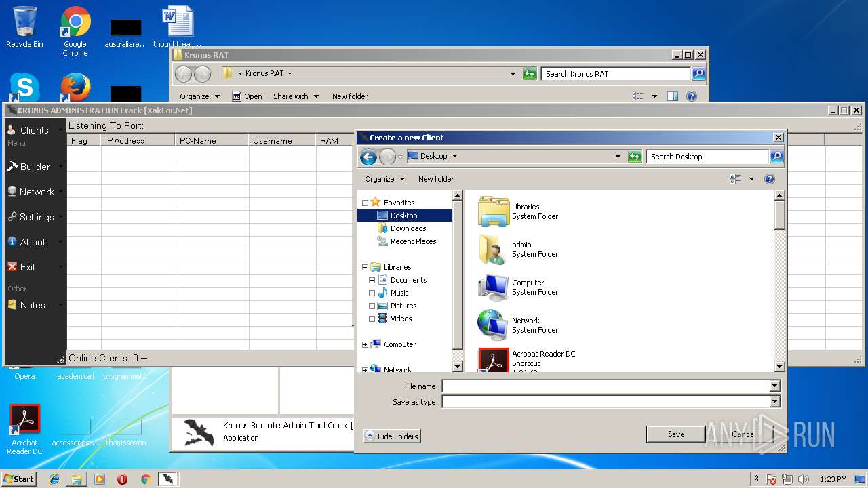Image resolution: width=868 pixels, height=488 pixels.
Task: Expand the Pictures library node
Action: [372, 306]
